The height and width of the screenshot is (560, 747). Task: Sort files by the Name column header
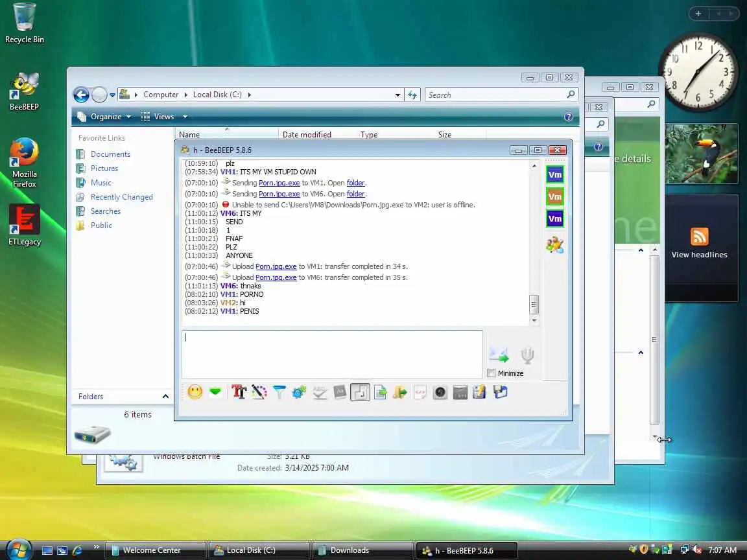227,134
